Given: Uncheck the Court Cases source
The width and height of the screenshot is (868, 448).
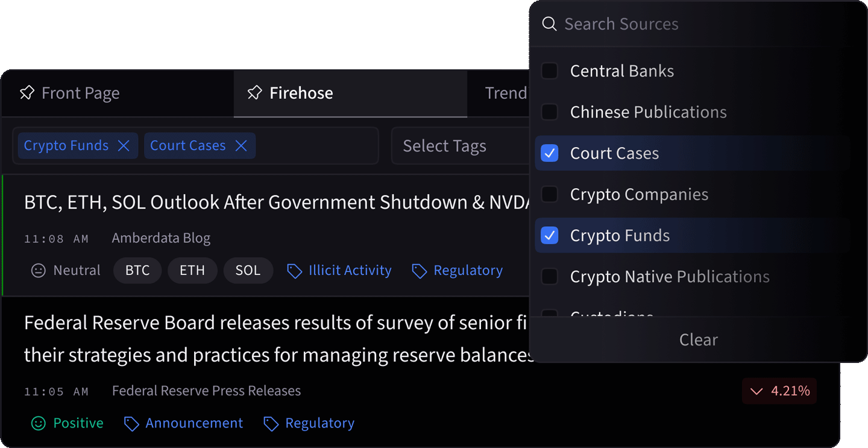Looking at the screenshot, I should 549,153.
